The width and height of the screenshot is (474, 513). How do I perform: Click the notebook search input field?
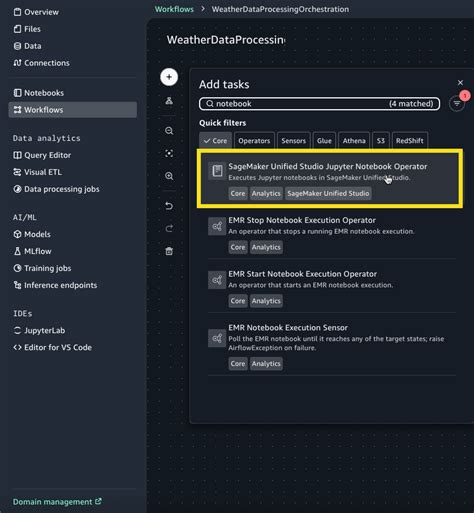[x=319, y=104]
